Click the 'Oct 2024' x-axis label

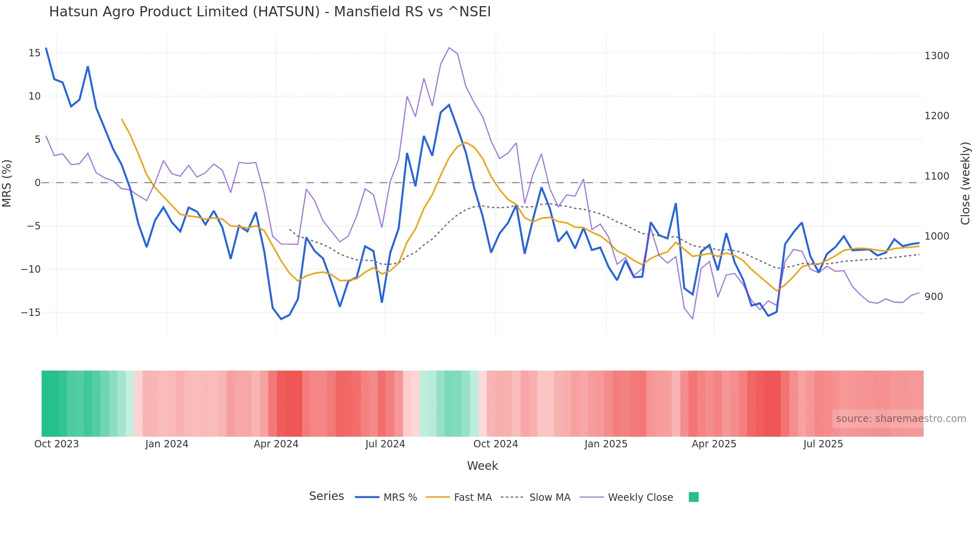tap(496, 444)
